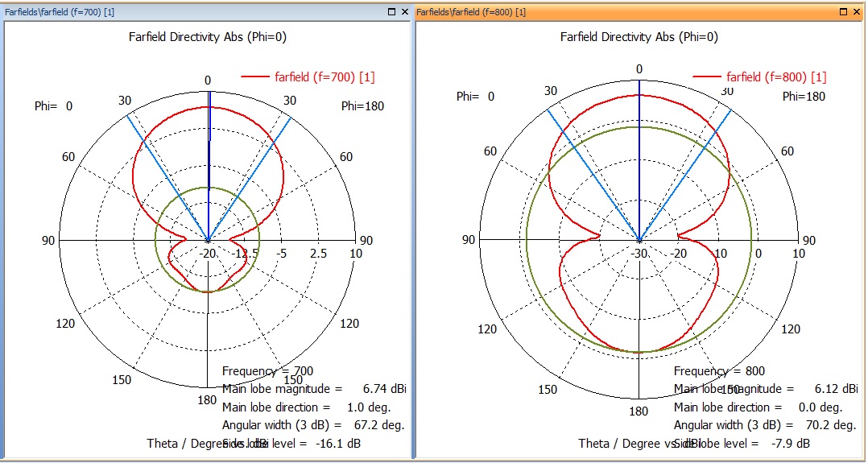Click the -12.5 radial axis label
The image size is (868, 463).
tap(246, 254)
